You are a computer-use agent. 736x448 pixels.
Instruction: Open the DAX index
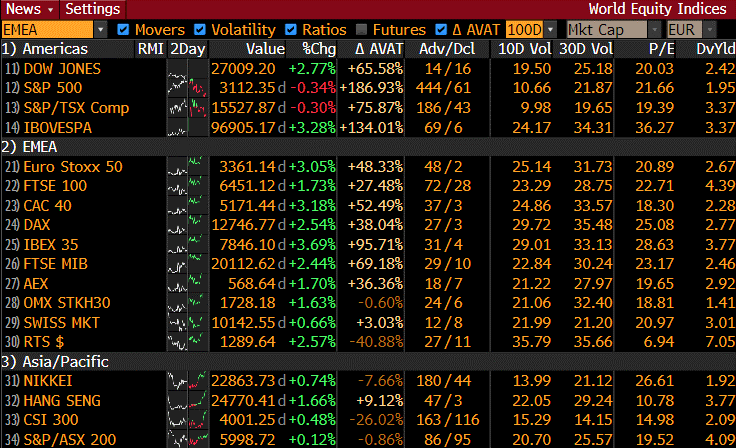[37, 225]
